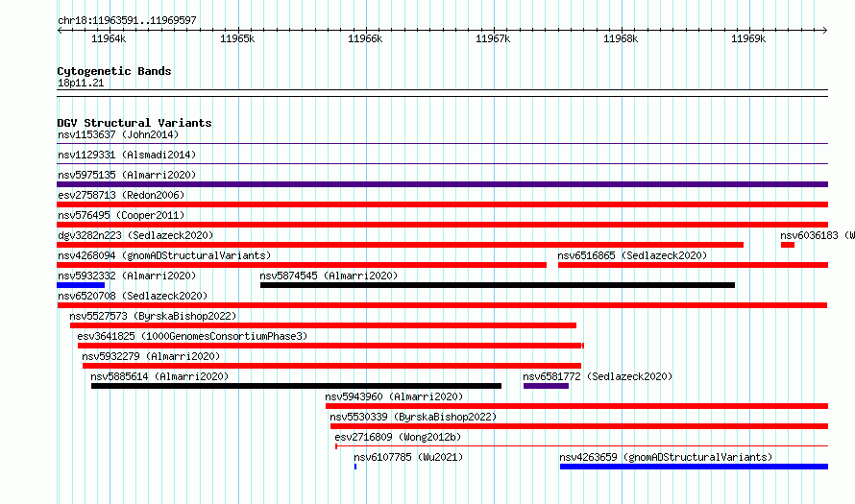Click the nsv5932279 (Almarri2020) text label
This screenshot has height=504, width=855.
151,356
